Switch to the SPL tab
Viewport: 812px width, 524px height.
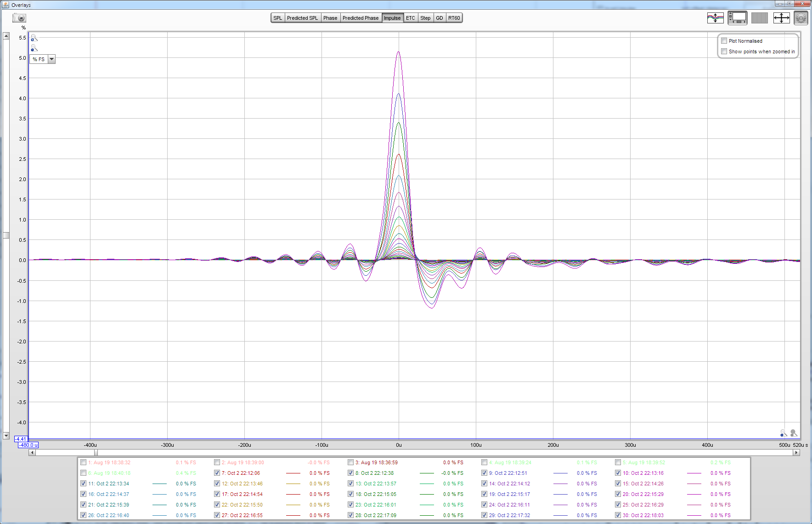click(278, 18)
